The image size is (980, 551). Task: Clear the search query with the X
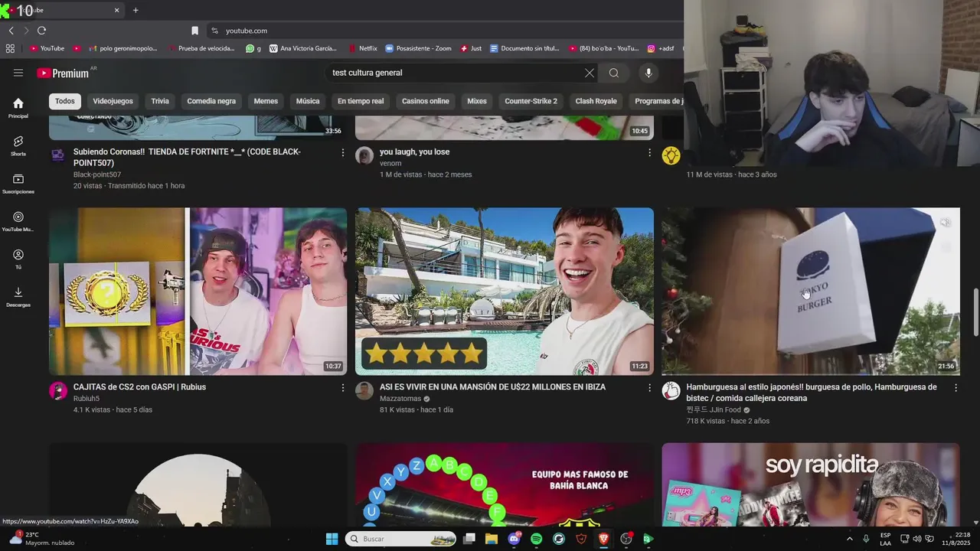point(589,73)
